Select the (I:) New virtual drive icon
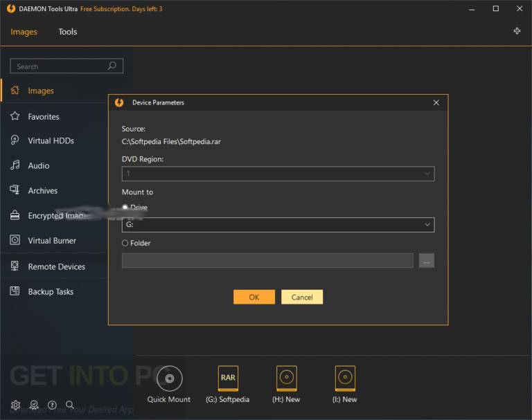532x420 pixels. pyautogui.click(x=345, y=378)
